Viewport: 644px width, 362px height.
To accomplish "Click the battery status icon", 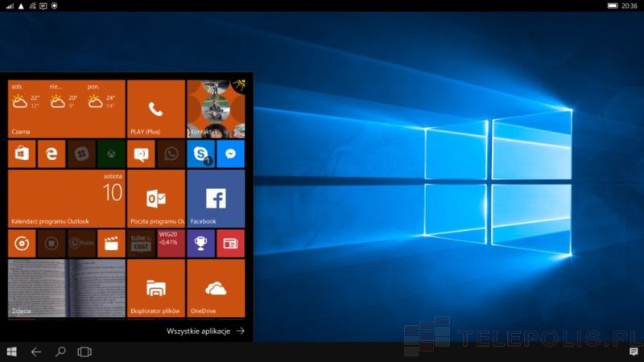I will [613, 6].
